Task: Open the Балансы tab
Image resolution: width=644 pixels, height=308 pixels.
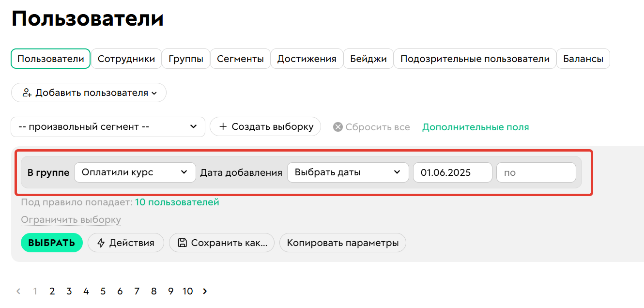Action: (x=583, y=59)
